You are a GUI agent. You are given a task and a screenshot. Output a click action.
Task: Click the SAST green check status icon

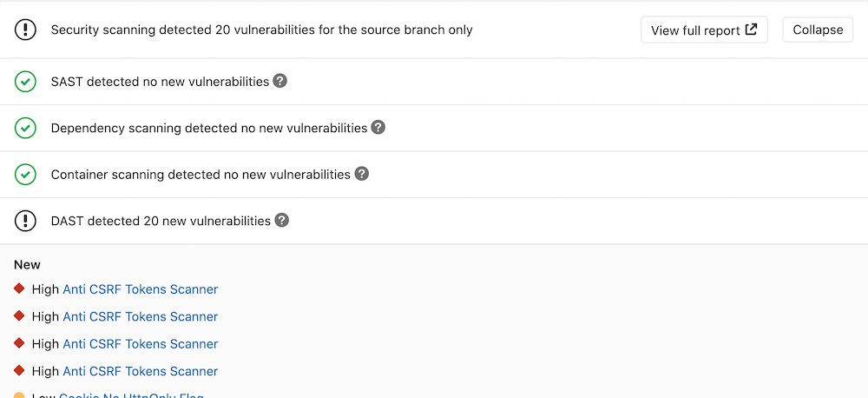[25, 82]
